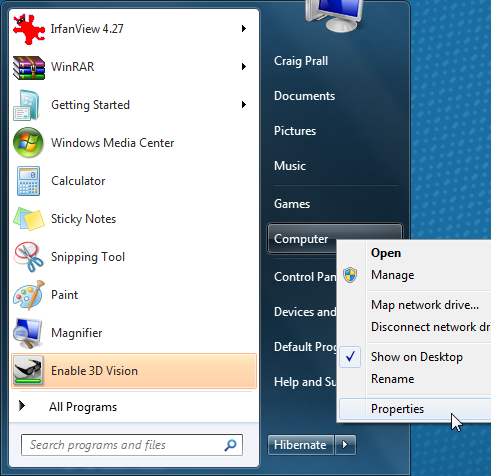Image resolution: width=491 pixels, height=476 pixels.
Task: Open the Magnifier icon
Action: 28,333
